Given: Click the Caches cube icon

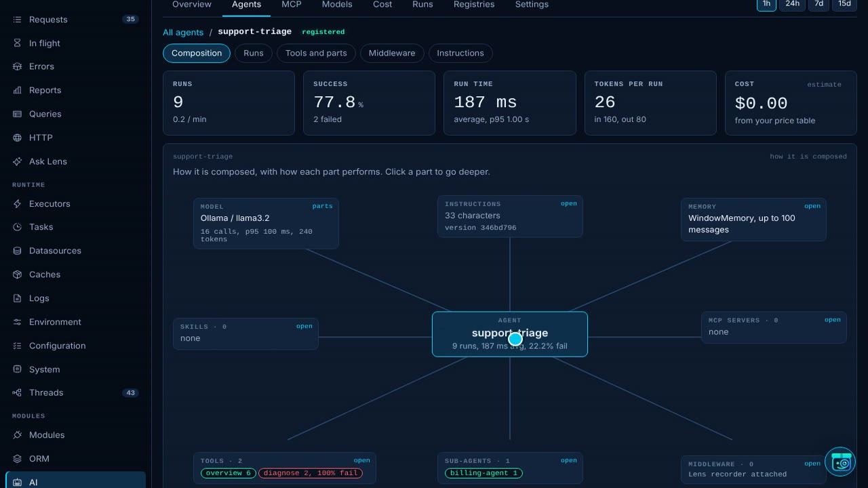Looking at the screenshot, I should click(x=18, y=274).
